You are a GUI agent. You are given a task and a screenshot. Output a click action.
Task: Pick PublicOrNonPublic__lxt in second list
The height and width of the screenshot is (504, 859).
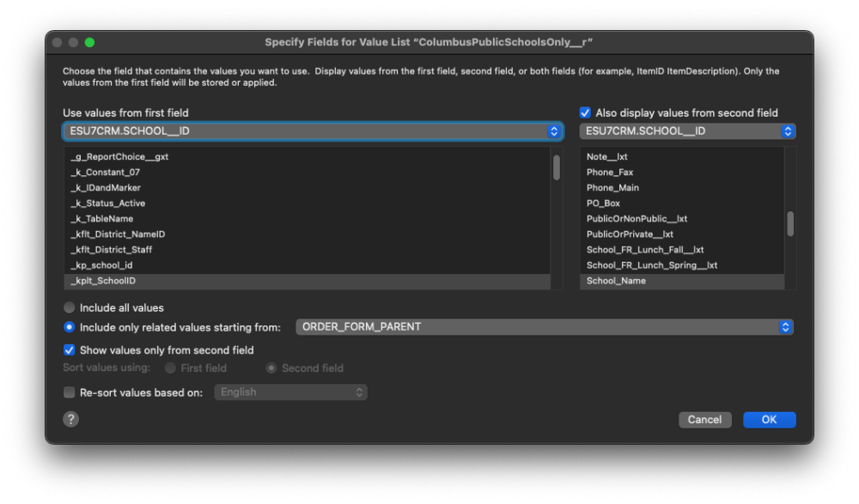pos(637,219)
